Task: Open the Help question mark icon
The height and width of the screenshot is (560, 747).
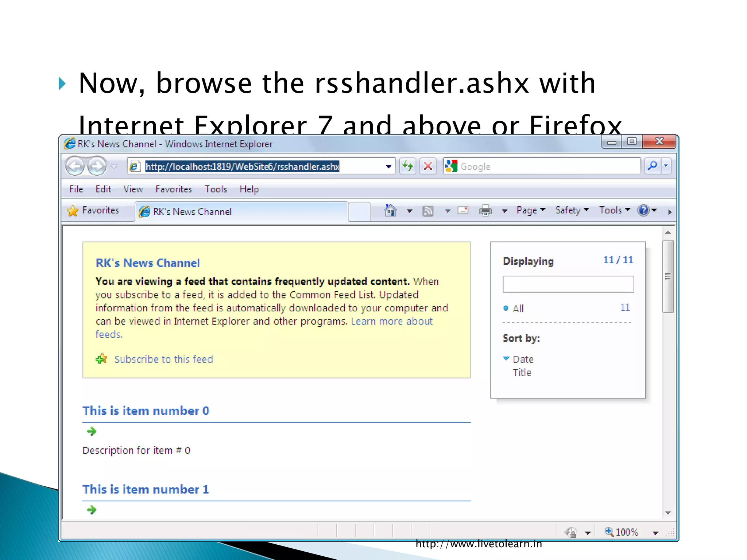Action: (643, 210)
